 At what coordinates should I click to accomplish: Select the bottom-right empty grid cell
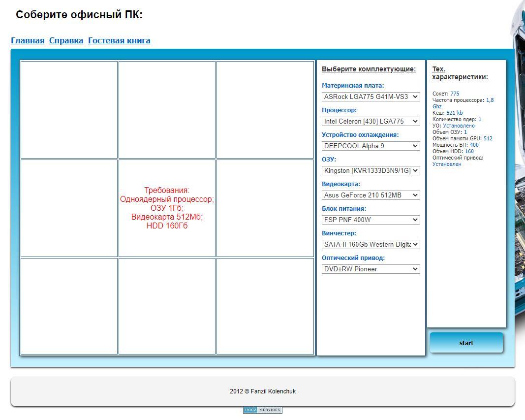(x=265, y=306)
